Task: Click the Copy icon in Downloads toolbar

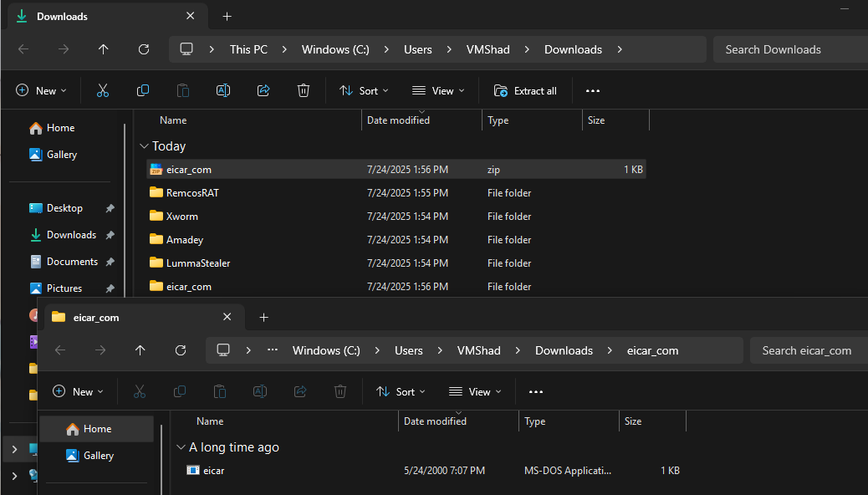Action: (x=143, y=90)
